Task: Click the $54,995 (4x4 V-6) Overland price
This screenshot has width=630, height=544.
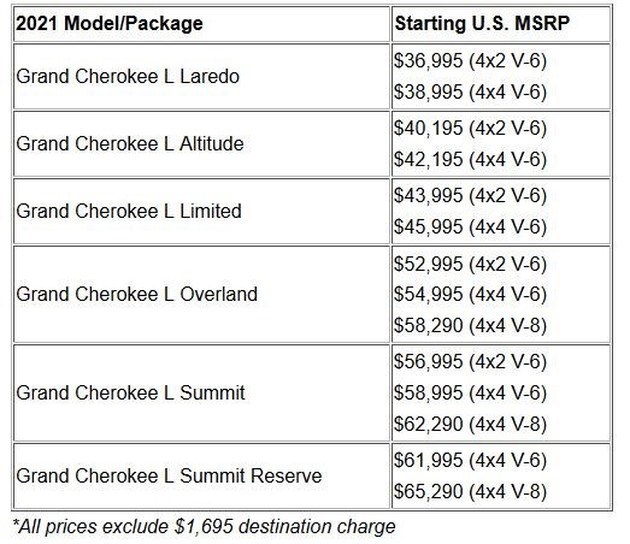Action: (x=470, y=294)
